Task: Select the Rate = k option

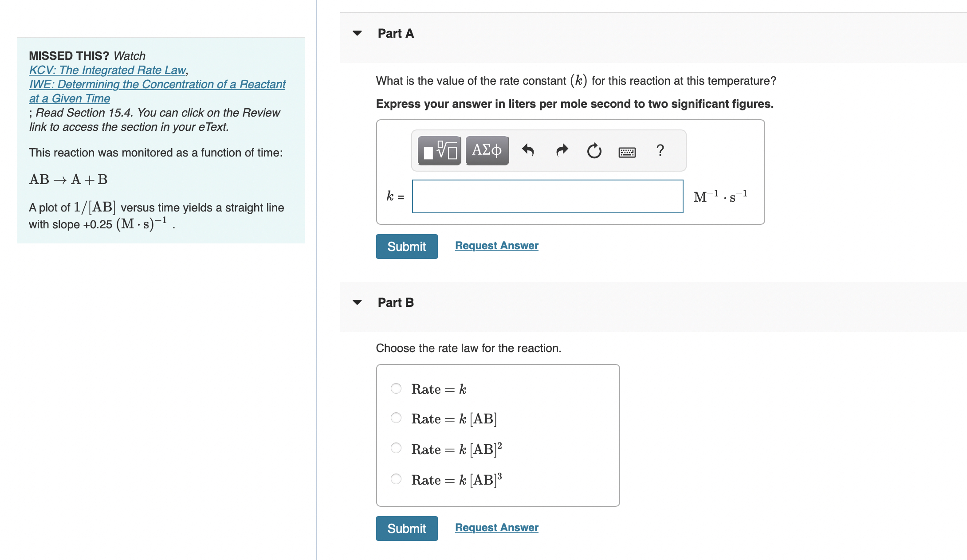Action: [396, 388]
